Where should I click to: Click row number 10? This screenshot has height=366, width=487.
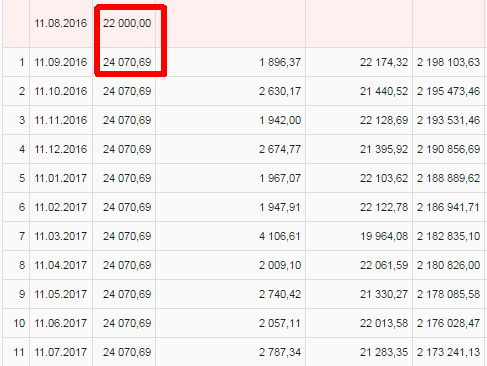(x=19, y=323)
